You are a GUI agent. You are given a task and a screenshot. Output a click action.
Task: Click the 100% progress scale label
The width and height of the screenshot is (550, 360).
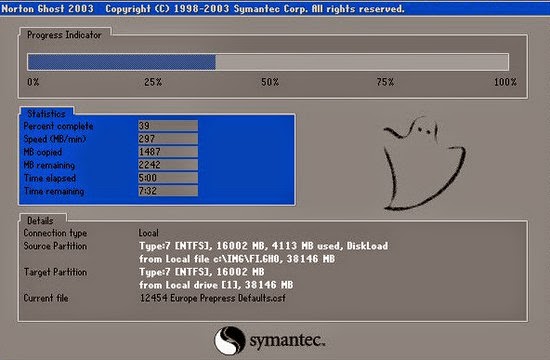505,82
